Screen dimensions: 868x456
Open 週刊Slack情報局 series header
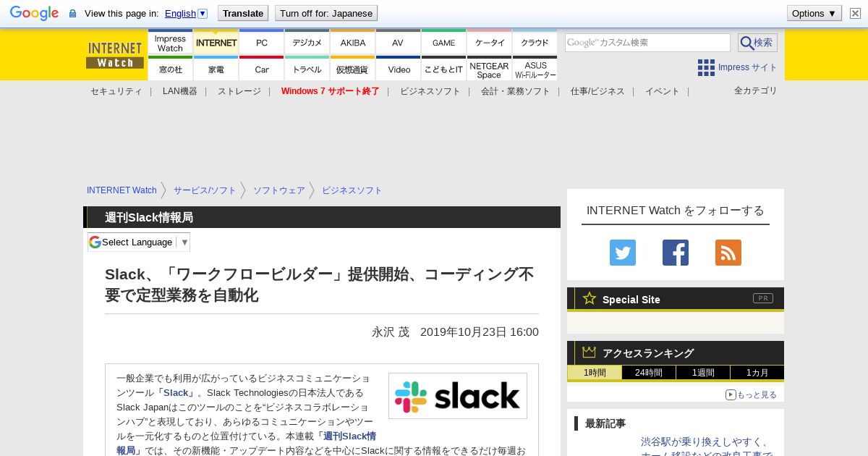(x=149, y=217)
